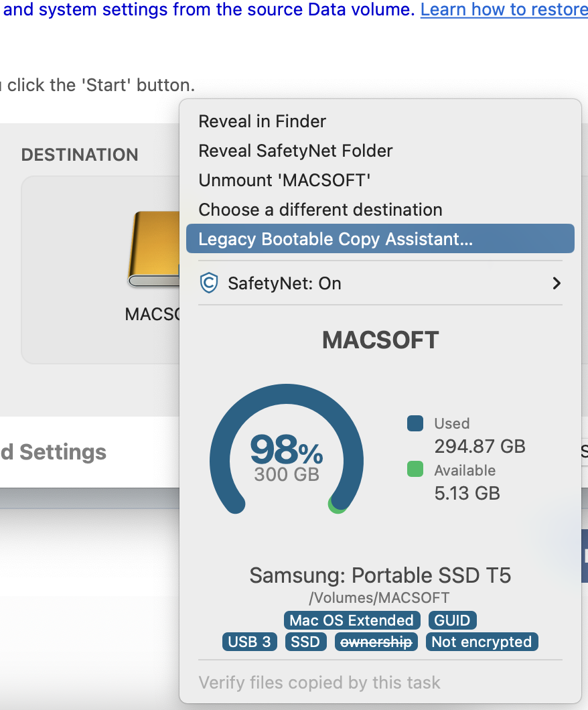This screenshot has width=588, height=710.
Task: Click the struck-through ownership badge
Action: tap(376, 642)
